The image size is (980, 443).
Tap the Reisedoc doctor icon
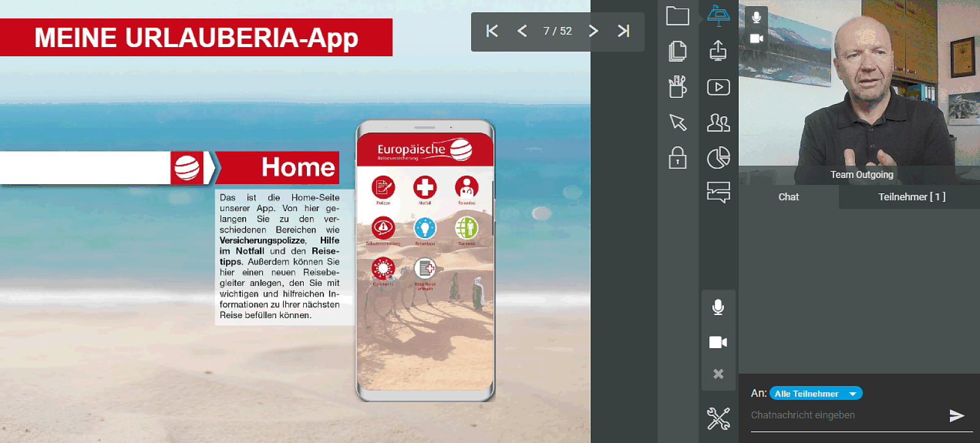[x=467, y=187]
